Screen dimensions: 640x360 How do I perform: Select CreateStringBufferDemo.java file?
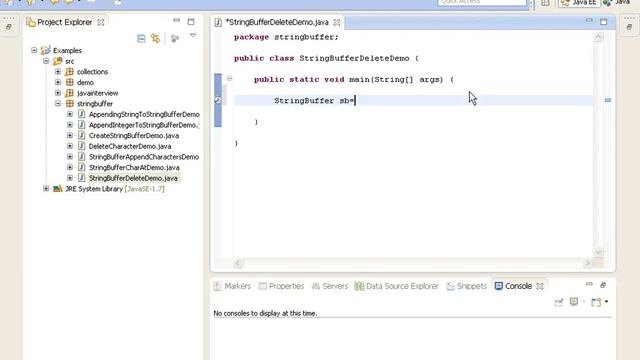[134, 136]
